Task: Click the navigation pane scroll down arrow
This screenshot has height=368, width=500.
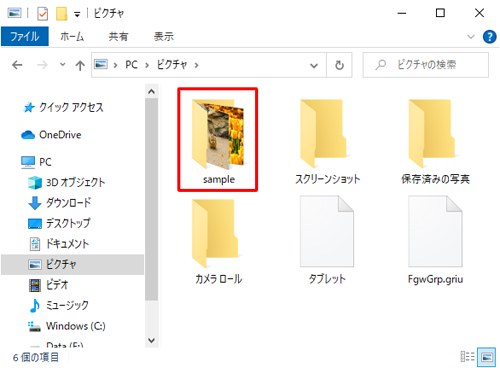Action: tap(152, 340)
